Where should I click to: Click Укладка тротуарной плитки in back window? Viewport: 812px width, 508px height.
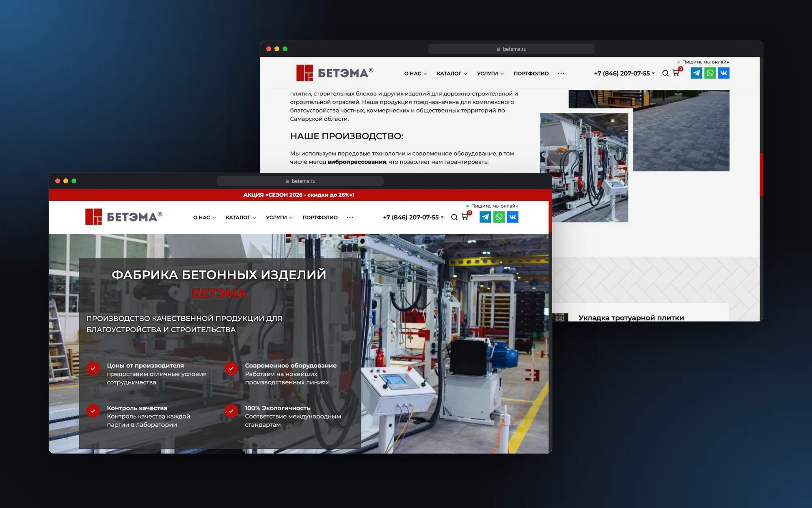point(631,317)
